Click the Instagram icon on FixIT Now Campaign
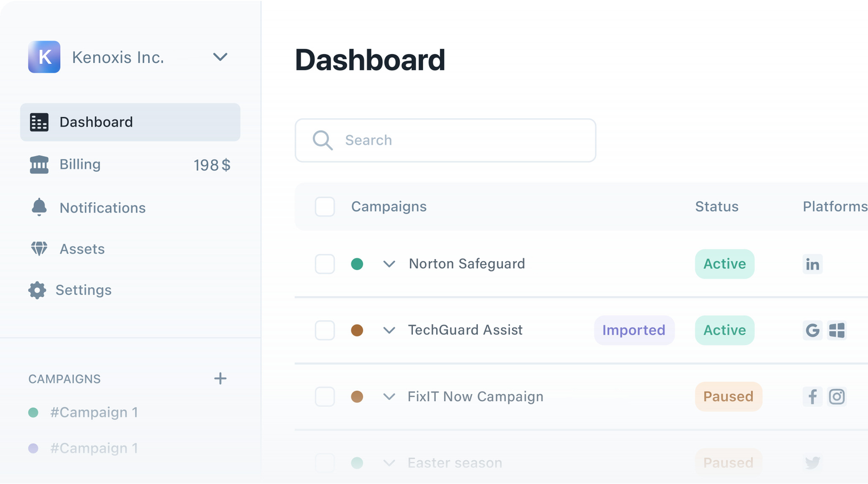Viewport: 868px width, 484px height. (837, 396)
